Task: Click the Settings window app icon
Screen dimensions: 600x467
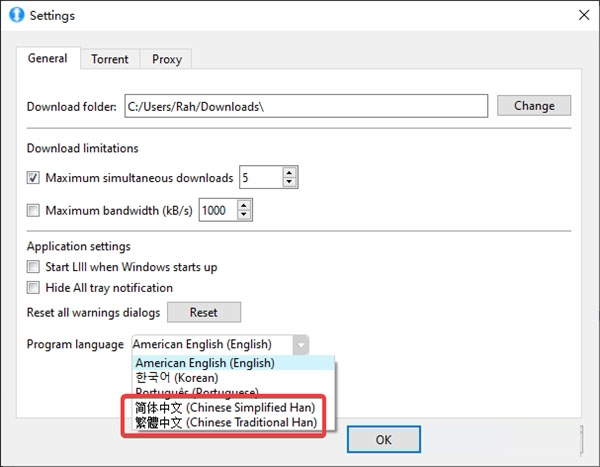Action: coord(15,16)
